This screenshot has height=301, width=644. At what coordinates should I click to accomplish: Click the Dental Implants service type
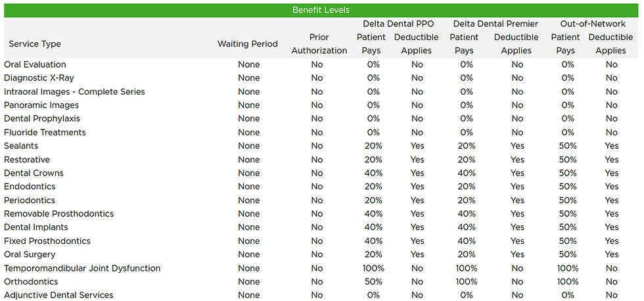(36, 227)
